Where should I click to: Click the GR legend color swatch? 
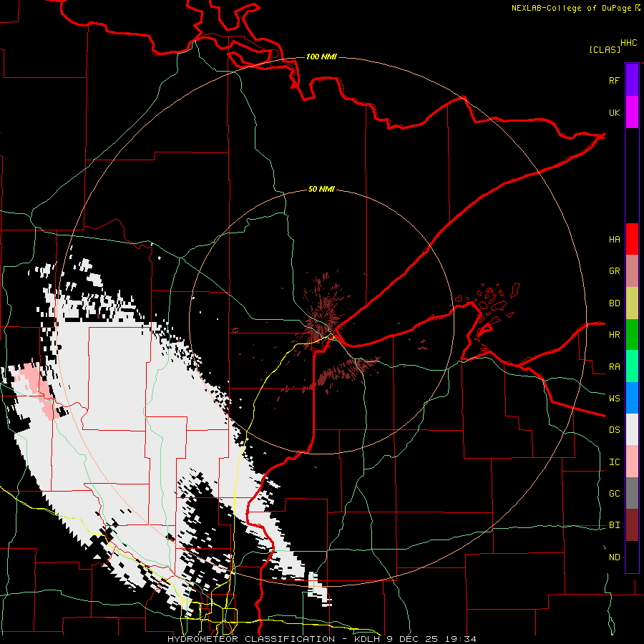point(632,271)
